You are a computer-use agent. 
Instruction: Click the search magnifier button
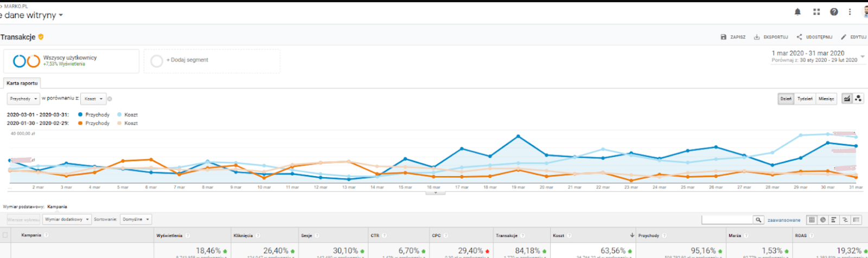click(758, 220)
